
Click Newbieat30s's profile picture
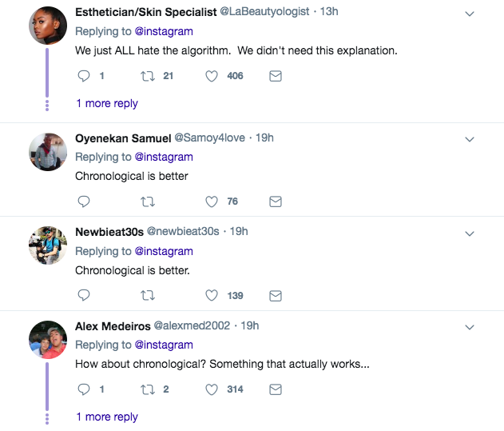pos(47,245)
